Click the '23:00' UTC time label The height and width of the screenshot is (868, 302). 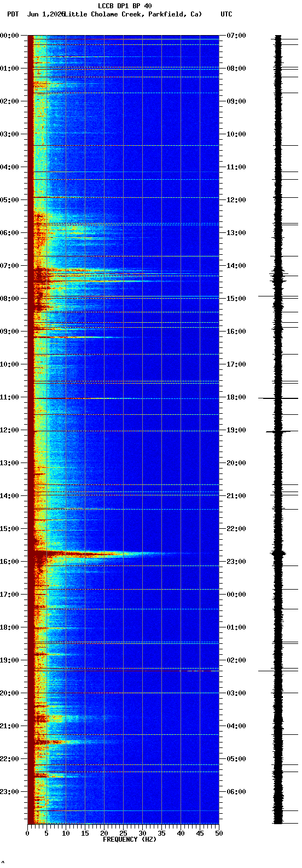point(236,562)
